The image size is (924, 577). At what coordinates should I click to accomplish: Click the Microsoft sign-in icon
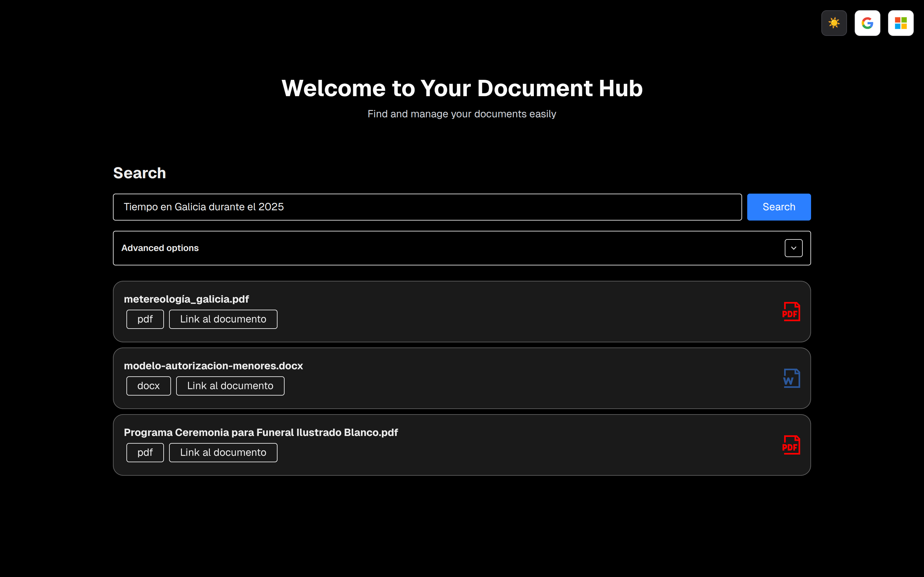pos(900,23)
